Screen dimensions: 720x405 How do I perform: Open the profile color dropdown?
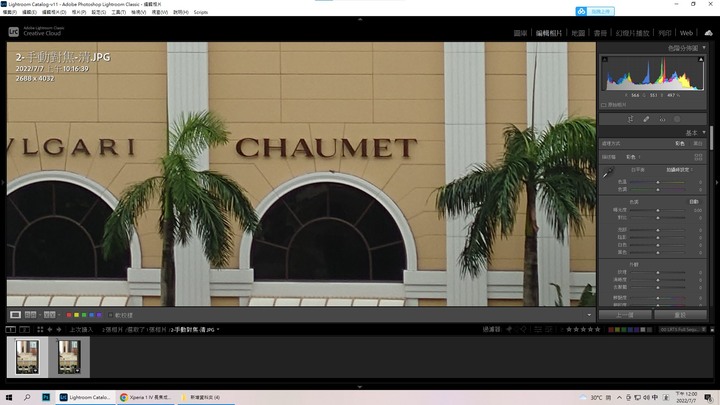click(633, 157)
